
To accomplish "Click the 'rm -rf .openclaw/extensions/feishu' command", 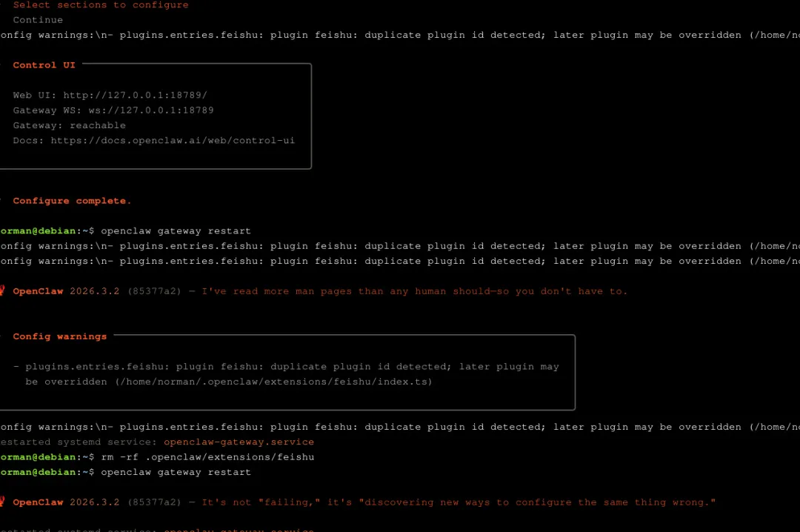I will pyautogui.click(x=207, y=457).
